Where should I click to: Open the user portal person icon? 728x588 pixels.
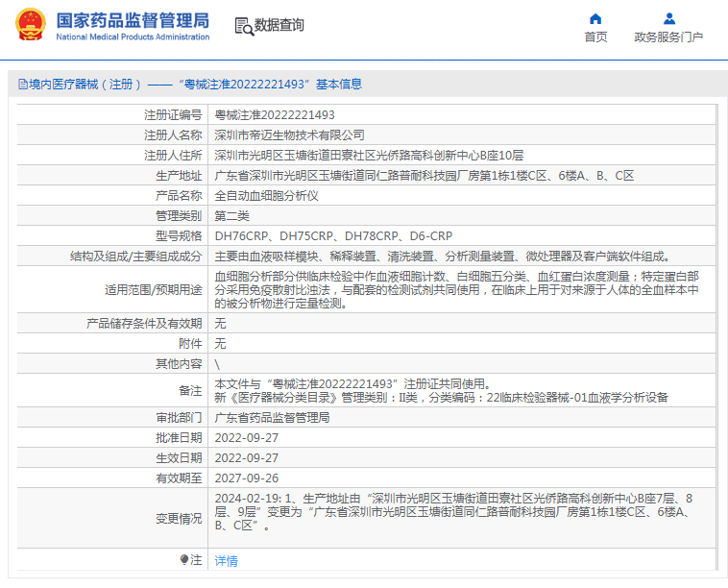pyautogui.click(x=669, y=18)
